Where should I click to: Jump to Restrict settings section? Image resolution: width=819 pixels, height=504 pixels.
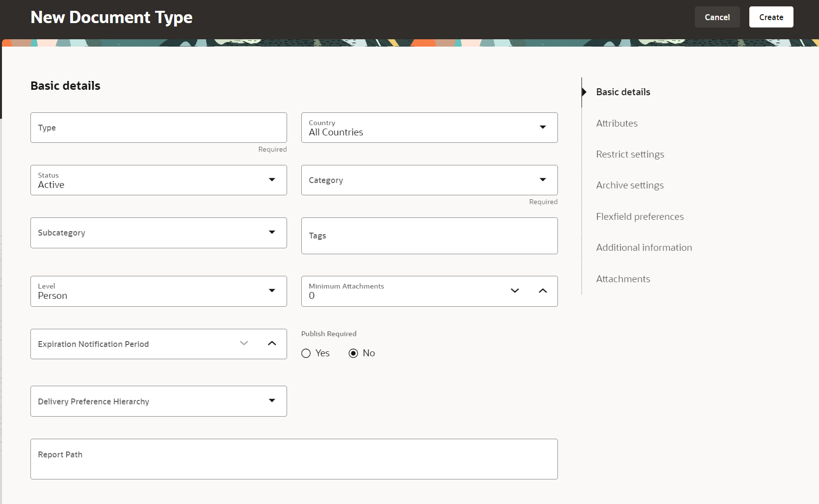[x=630, y=154]
